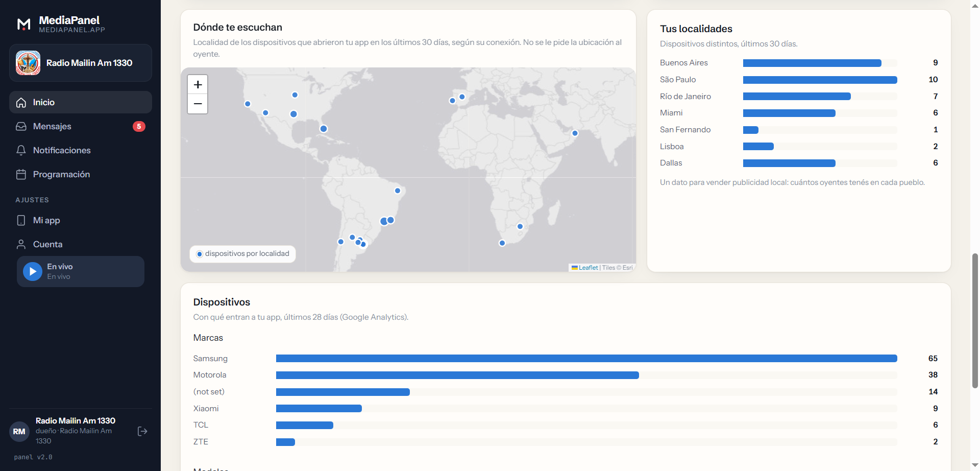Zoom out on the map
The image size is (980, 471).
pyautogui.click(x=198, y=104)
